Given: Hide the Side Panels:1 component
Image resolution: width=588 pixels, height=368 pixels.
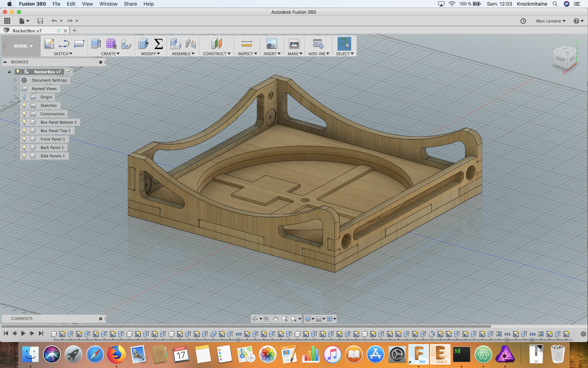Looking at the screenshot, I should [24, 156].
